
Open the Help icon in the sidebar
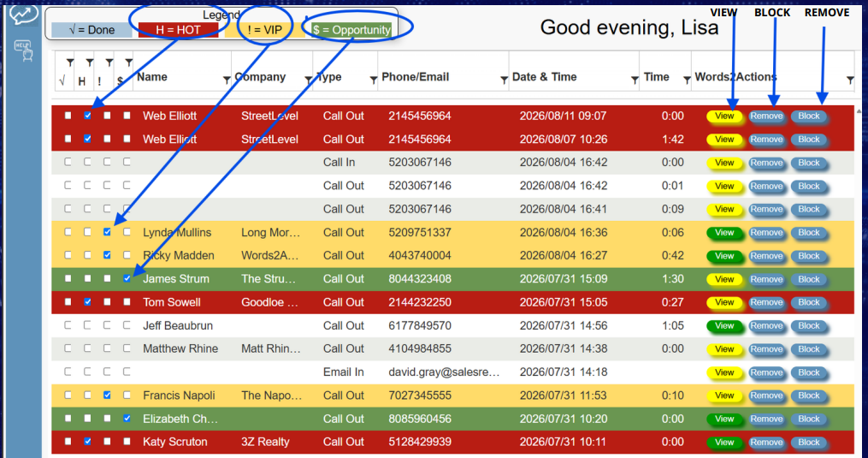pyautogui.click(x=23, y=51)
